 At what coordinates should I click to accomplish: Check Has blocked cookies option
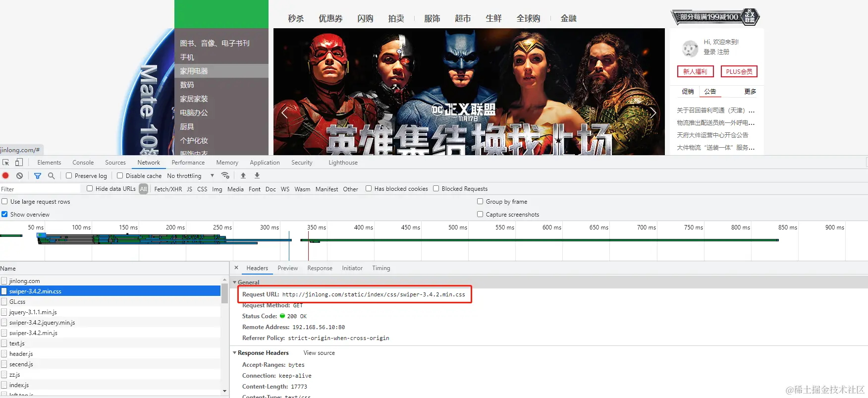(x=369, y=188)
